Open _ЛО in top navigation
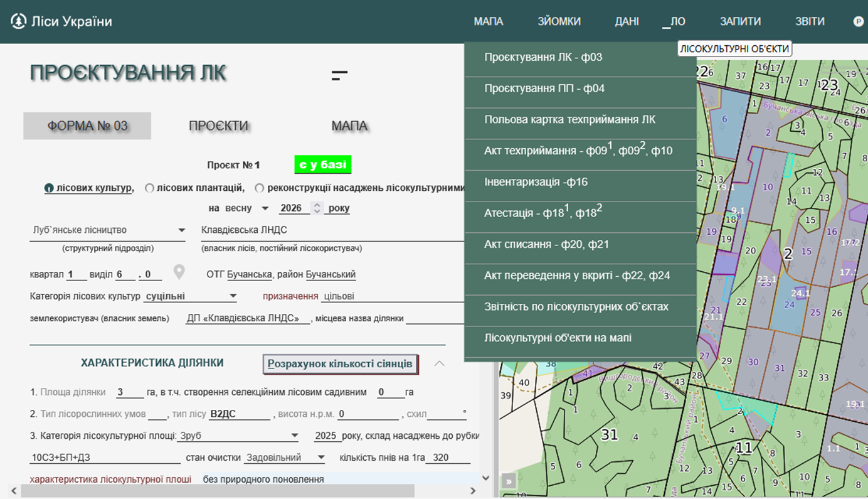This screenshot has width=868, height=499. 674,21
